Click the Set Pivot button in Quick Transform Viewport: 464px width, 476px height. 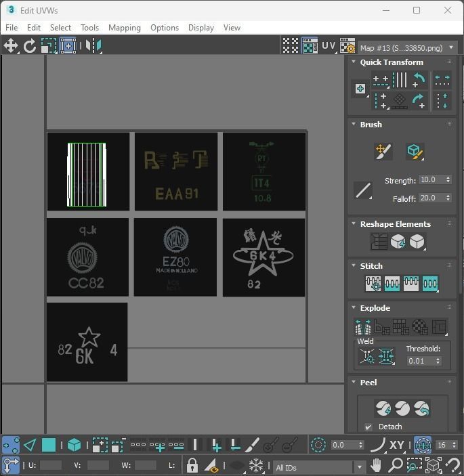pyautogui.click(x=360, y=89)
